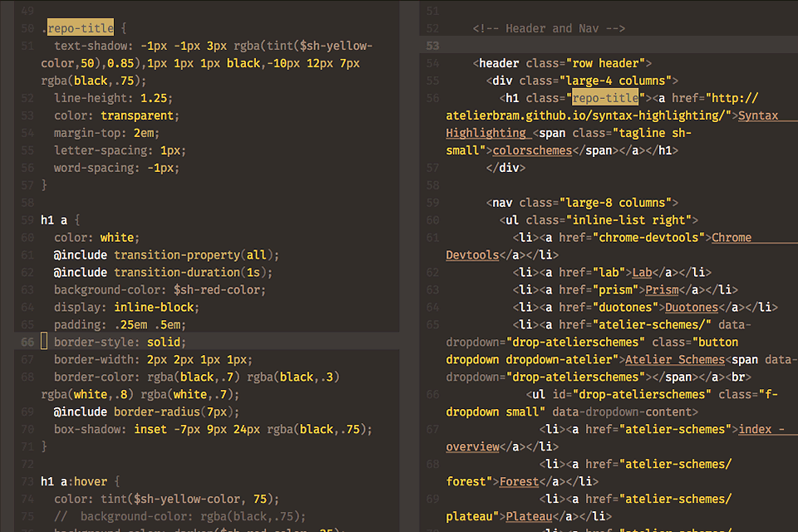Click line number 65 in the right pane
Viewport: 798px width, 532px height.
coord(432,325)
